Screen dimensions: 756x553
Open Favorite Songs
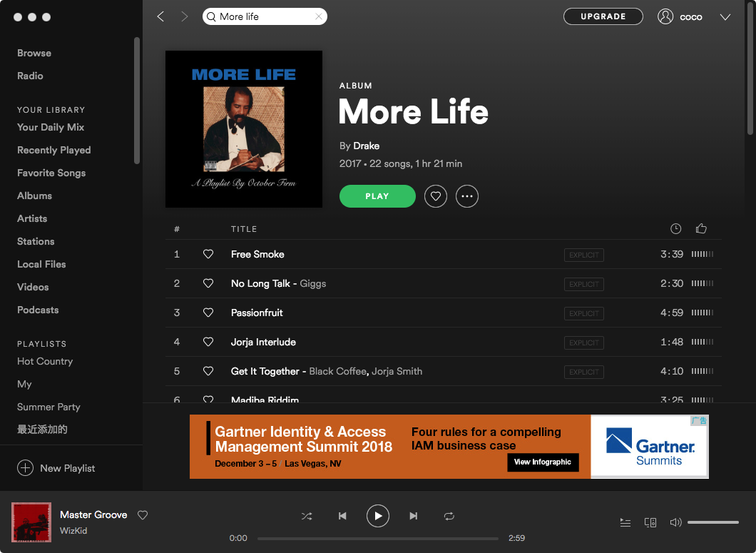51,173
